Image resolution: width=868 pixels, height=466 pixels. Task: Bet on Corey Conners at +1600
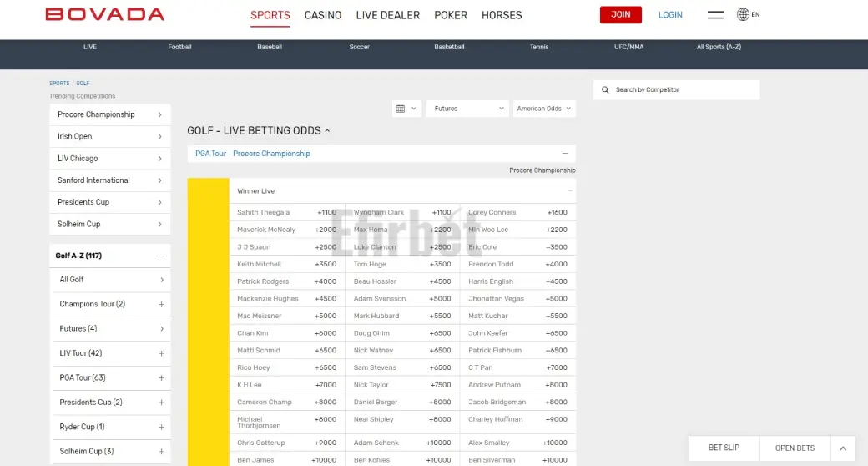[517, 213]
